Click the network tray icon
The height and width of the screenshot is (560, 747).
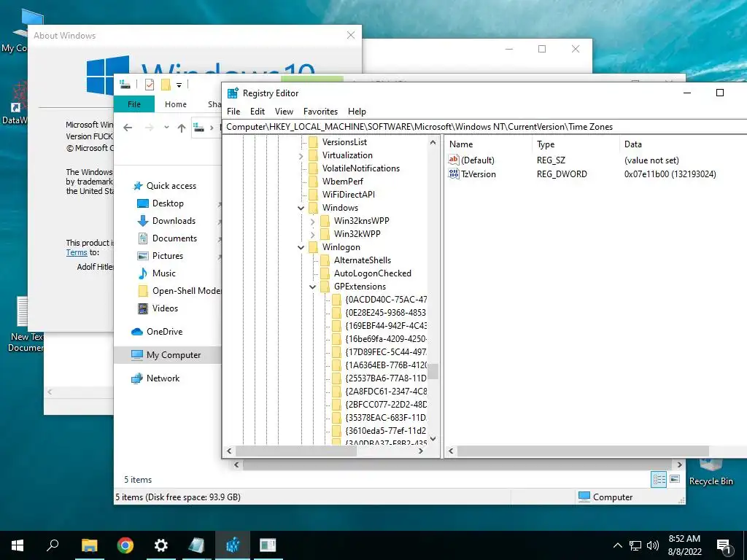635,545
